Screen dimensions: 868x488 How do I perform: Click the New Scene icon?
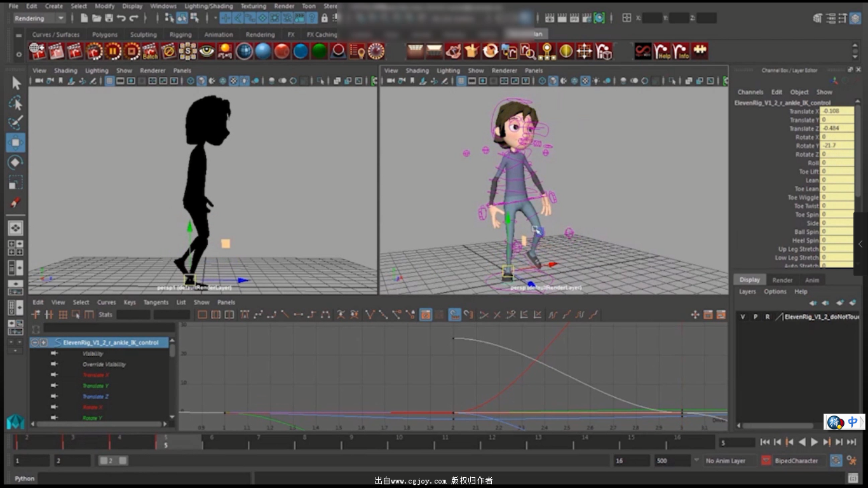(84, 18)
